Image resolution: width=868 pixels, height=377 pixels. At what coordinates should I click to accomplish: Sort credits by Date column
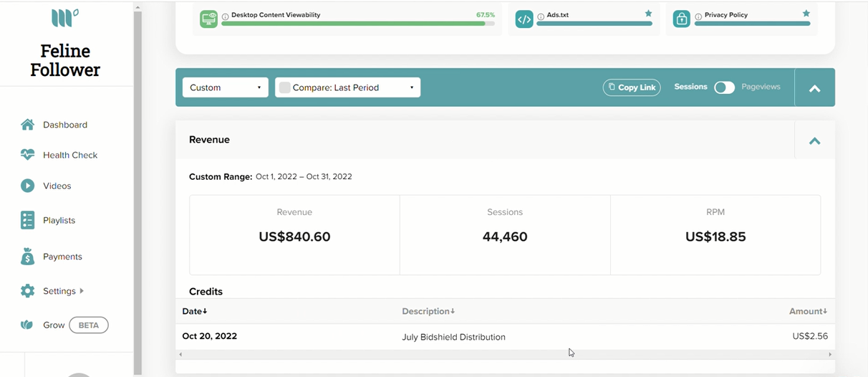pos(195,311)
